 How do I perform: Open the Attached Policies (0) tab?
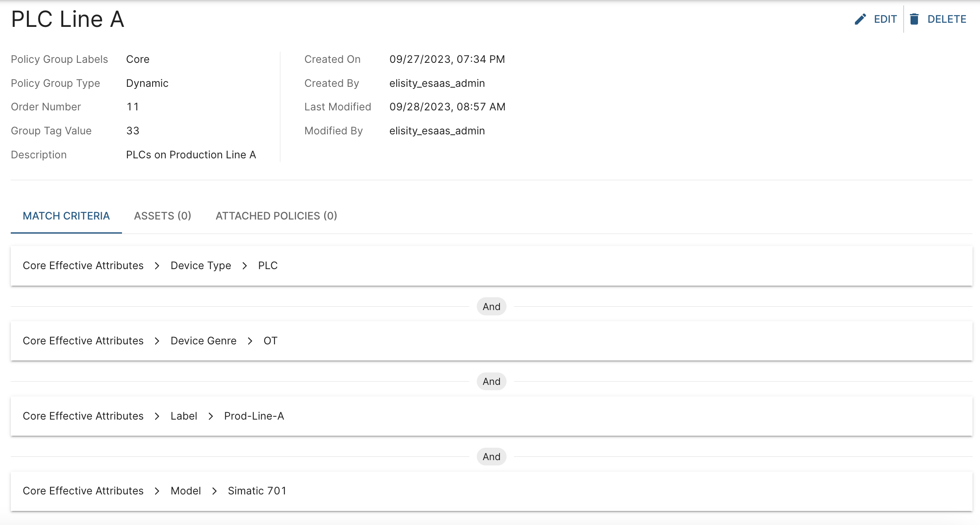276,216
